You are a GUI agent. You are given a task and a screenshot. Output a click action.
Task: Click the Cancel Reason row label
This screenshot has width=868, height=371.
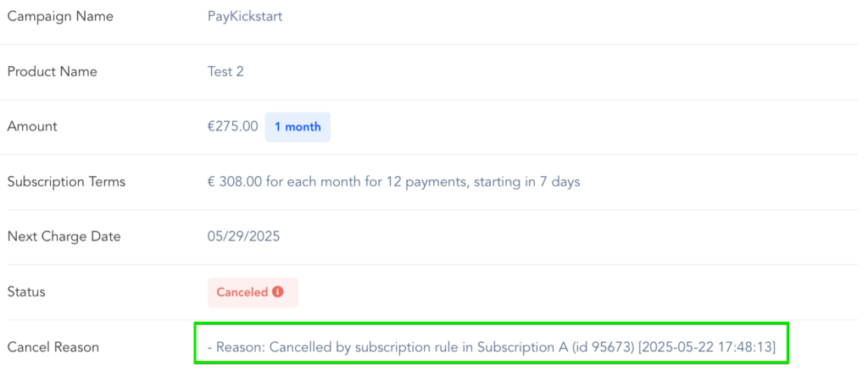click(53, 346)
